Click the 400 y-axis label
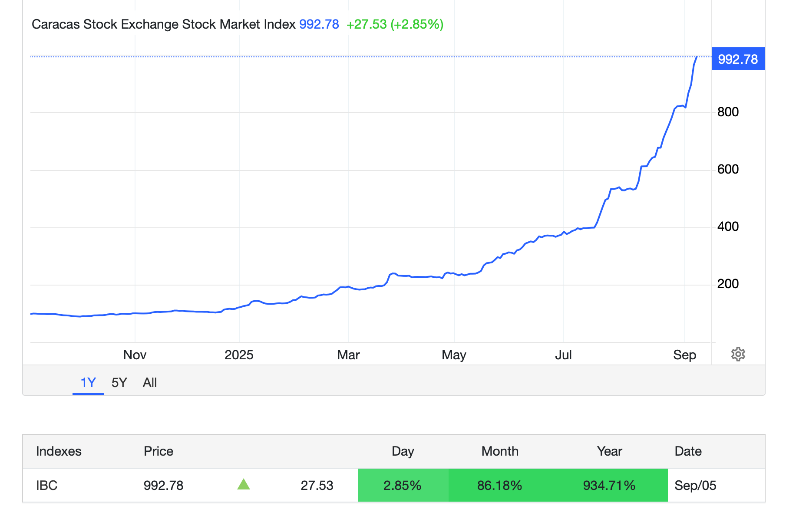The height and width of the screenshot is (532, 786). coord(728,227)
